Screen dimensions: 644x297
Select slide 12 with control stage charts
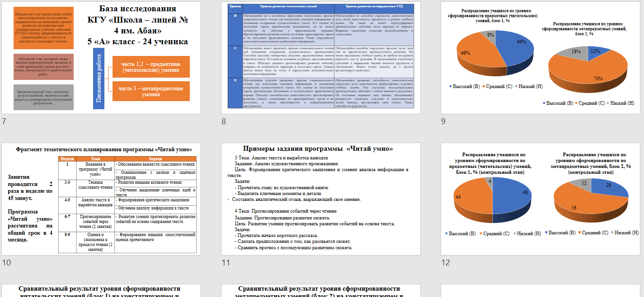tap(540, 199)
